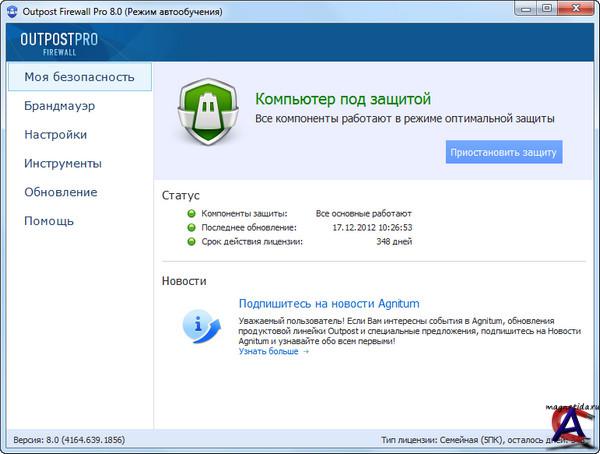
Task: Open the Инструменты section
Action: click(x=63, y=163)
